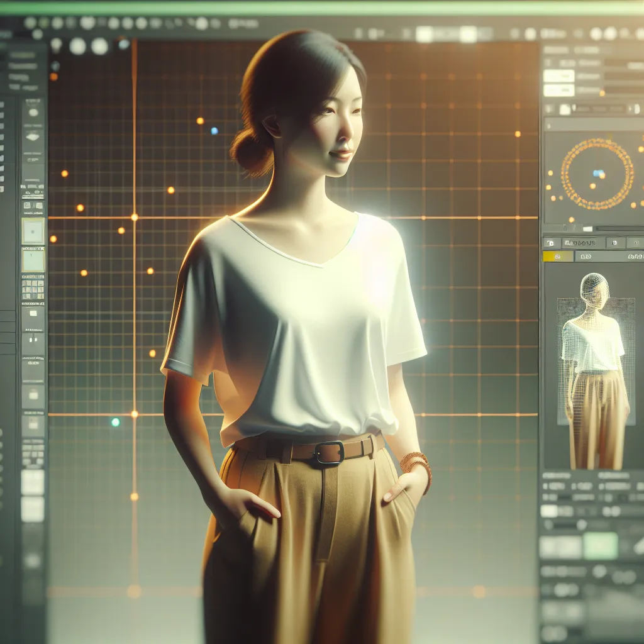This screenshot has height=644, width=644.
Task: Open the dropdown field beside the lower white input
Action: point(623,91)
